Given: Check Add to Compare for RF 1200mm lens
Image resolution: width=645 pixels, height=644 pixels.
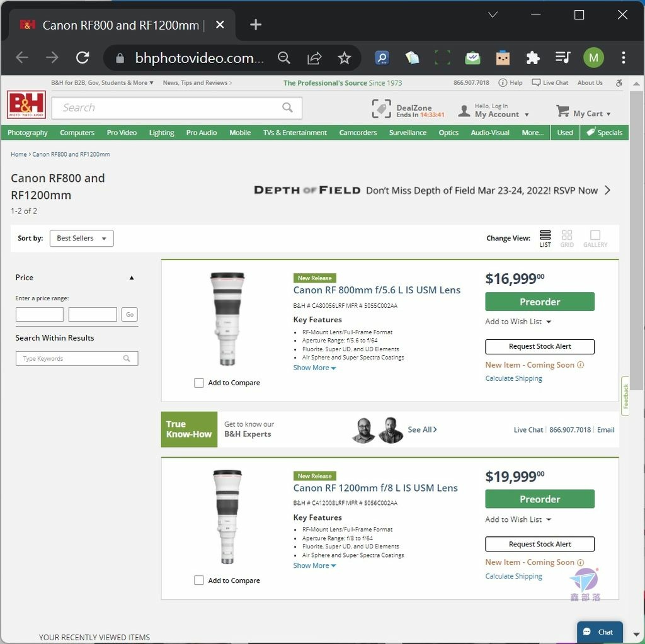Looking at the screenshot, I should point(198,580).
